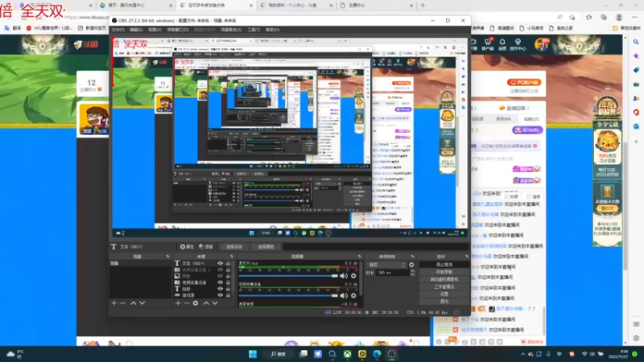Pop out the 混音器 dock panel
Image resolution: width=644 pixels, height=362 pixels.
(x=359, y=257)
